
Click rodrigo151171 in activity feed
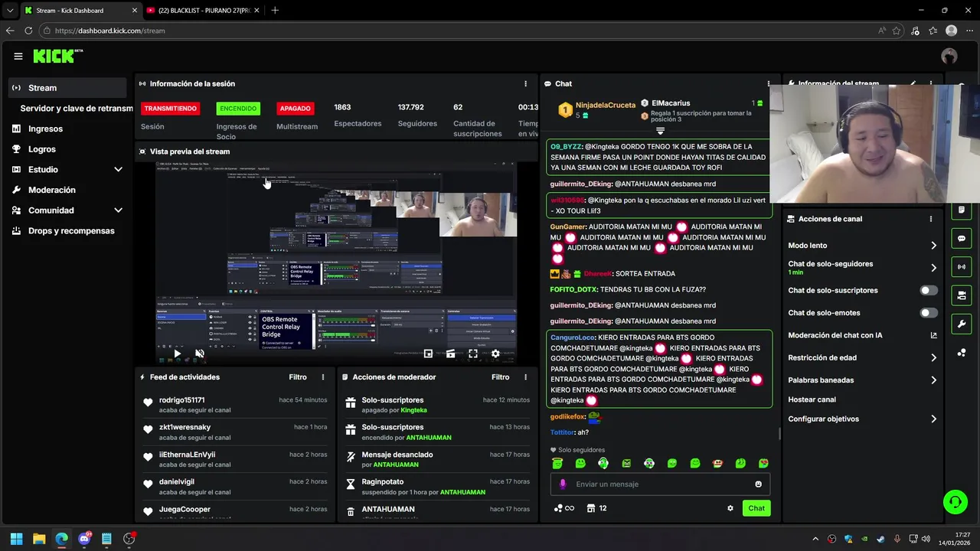click(181, 400)
